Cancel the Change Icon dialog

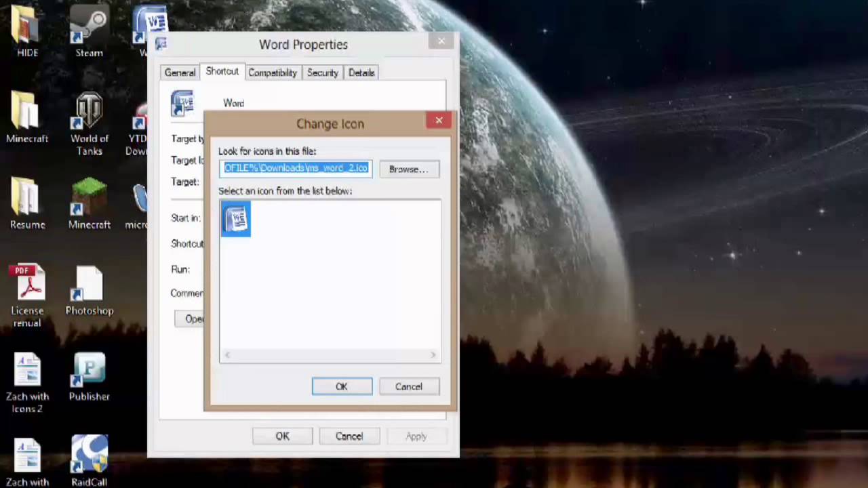coord(409,386)
